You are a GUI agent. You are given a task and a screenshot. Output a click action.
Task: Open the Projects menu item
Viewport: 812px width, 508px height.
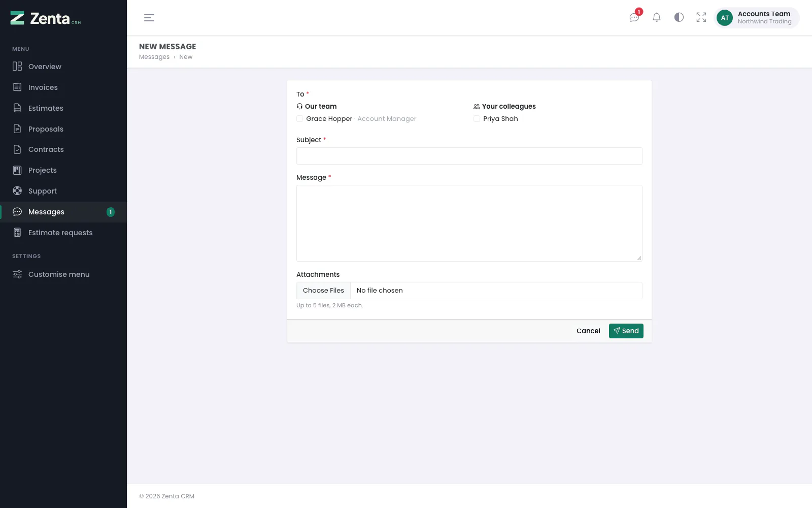tap(63, 170)
